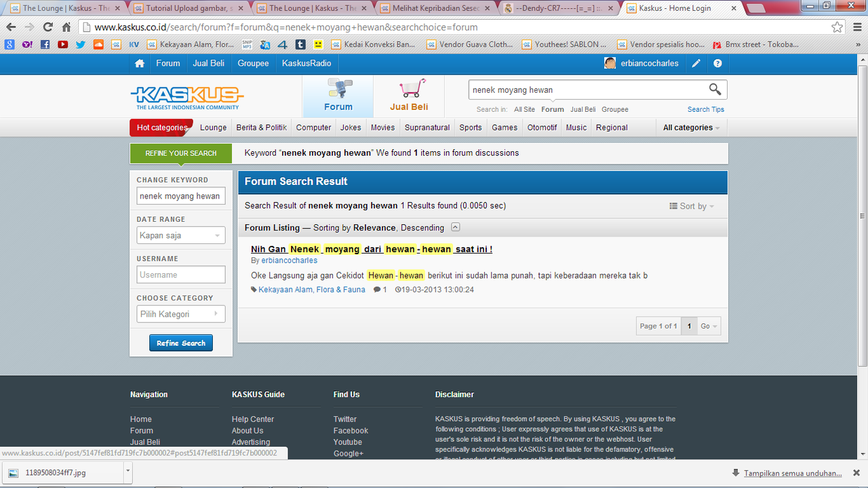Set search scope to All Site
This screenshot has height=488, width=868.
tap(524, 109)
